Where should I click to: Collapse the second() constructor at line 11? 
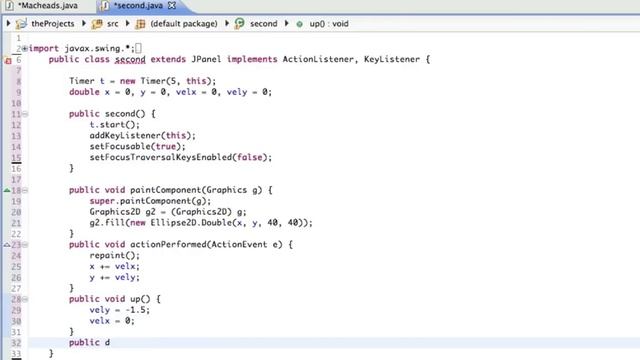(25, 114)
